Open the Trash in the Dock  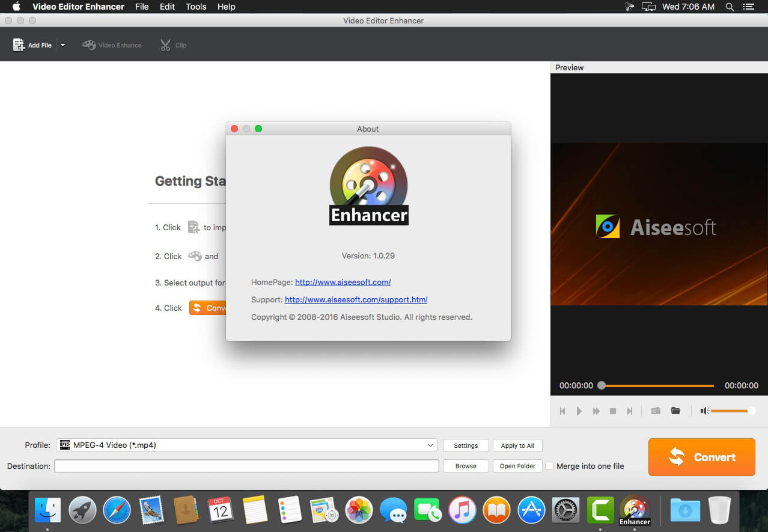point(719,510)
